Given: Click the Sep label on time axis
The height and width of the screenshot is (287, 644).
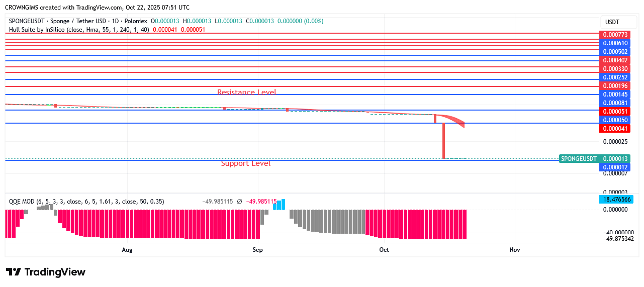Looking at the screenshot, I should [258, 250].
